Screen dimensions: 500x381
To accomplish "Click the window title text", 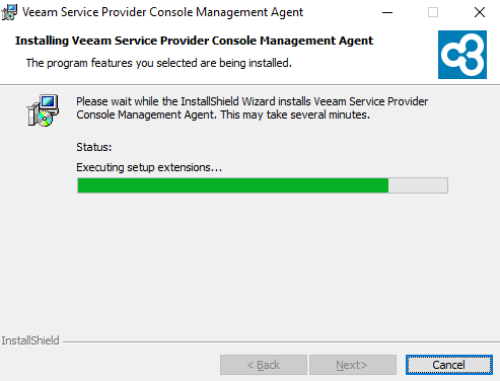I will coord(163,12).
